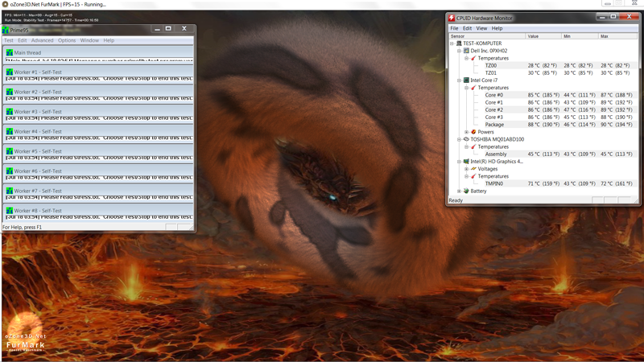Click the Intel Core i7 chip icon
Screen dimensions: 644x362
tap(466, 80)
